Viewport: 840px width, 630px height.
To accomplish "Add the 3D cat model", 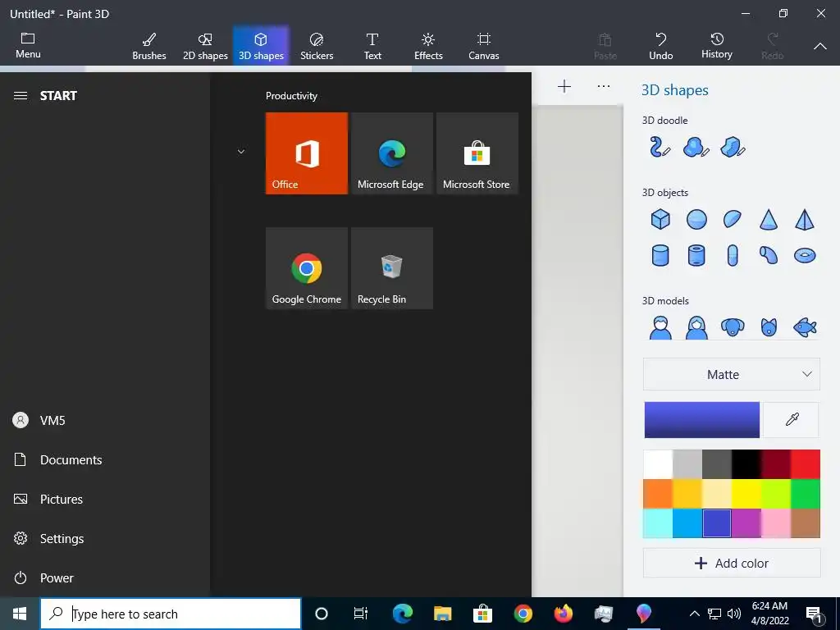I will click(x=768, y=326).
